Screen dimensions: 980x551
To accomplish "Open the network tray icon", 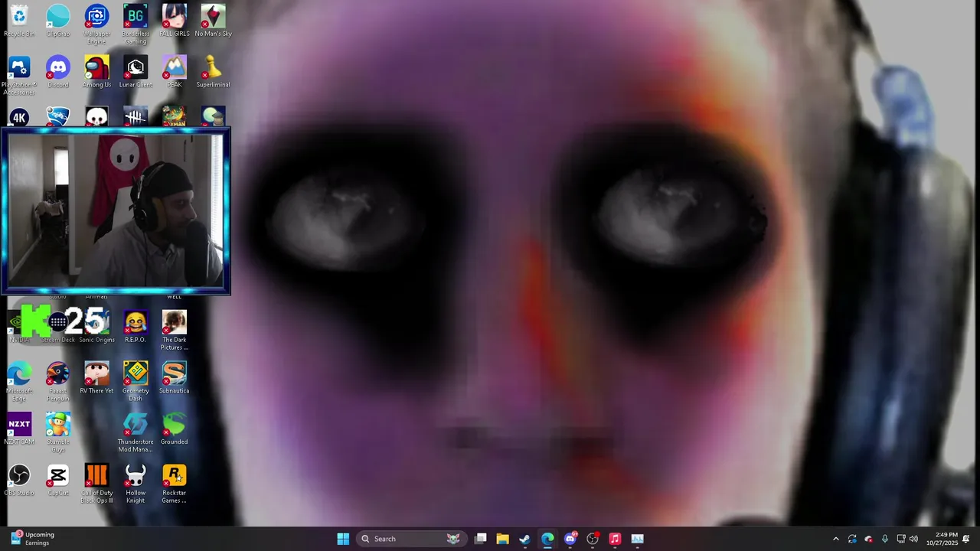I will [900, 539].
